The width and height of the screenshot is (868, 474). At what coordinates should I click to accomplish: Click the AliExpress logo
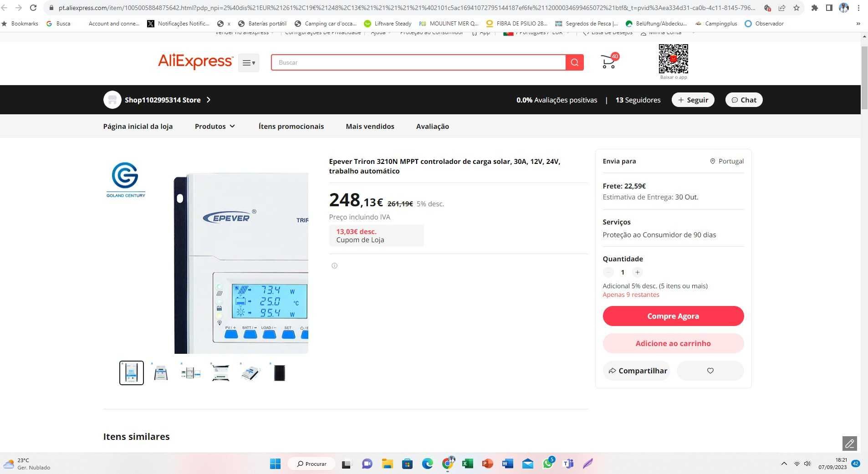[x=195, y=61]
